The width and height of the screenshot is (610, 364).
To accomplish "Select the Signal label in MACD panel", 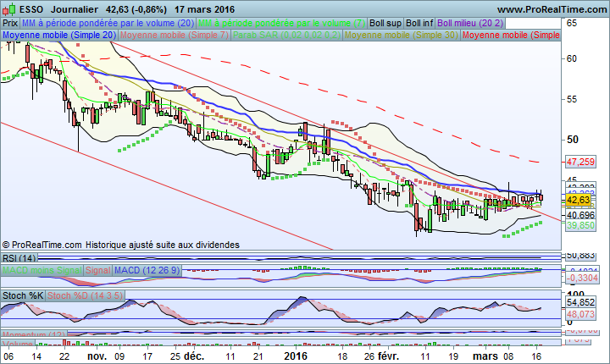I will [x=98, y=270].
